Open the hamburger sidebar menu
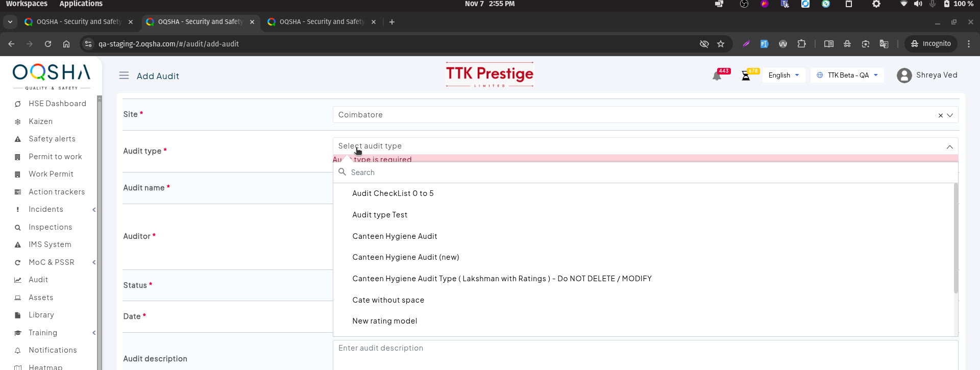Image resolution: width=980 pixels, height=370 pixels. [x=124, y=76]
